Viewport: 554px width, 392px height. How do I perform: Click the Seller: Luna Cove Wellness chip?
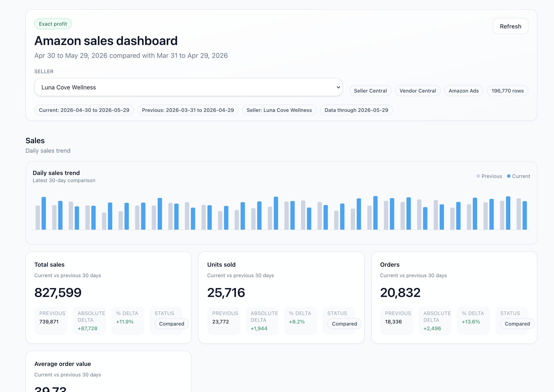point(279,110)
